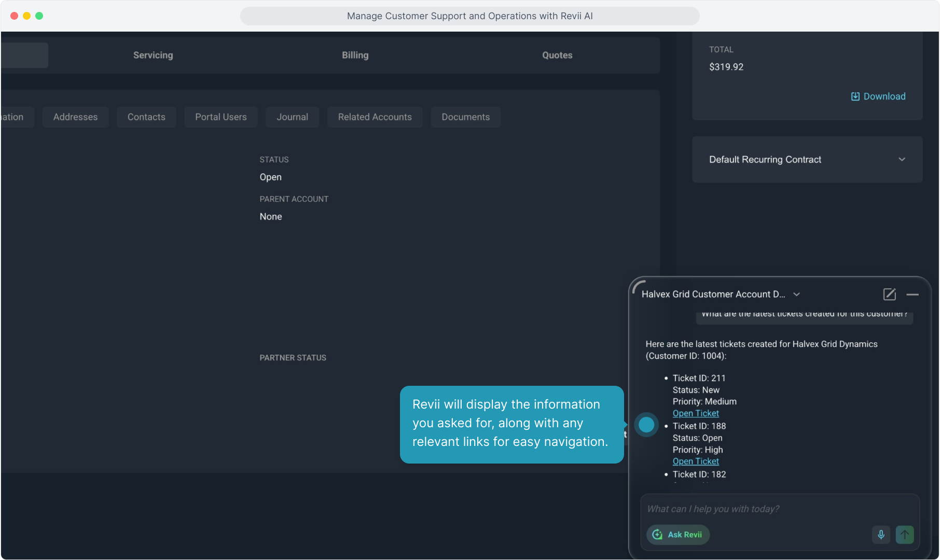Click the 'Ticket ID: 182' entry

(699, 474)
